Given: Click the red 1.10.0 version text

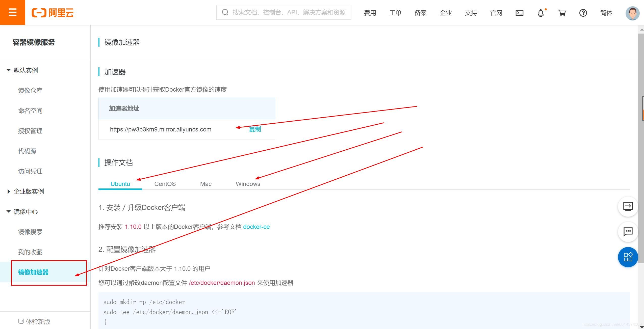Looking at the screenshot, I should coord(133,227).
